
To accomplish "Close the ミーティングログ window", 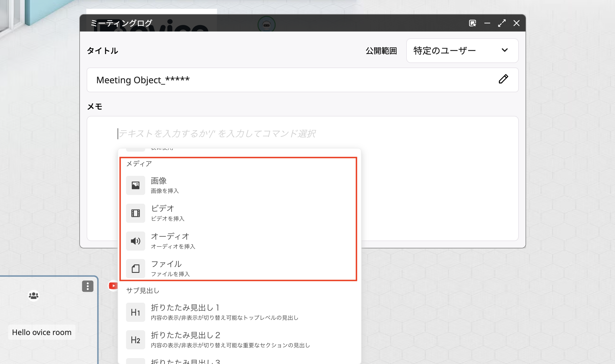I will (517, 23).
